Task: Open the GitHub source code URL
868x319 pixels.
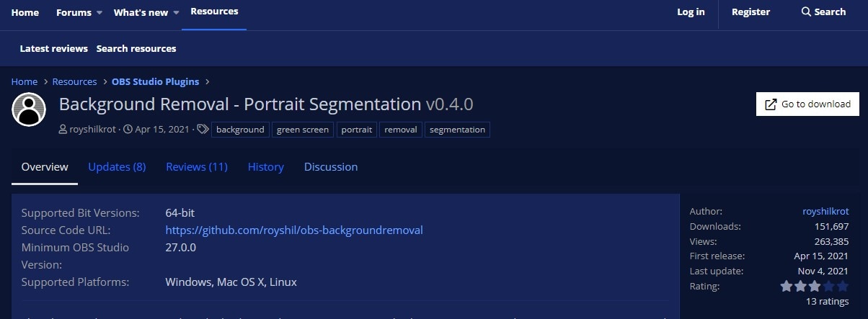Action: click(x=294, y=230)
